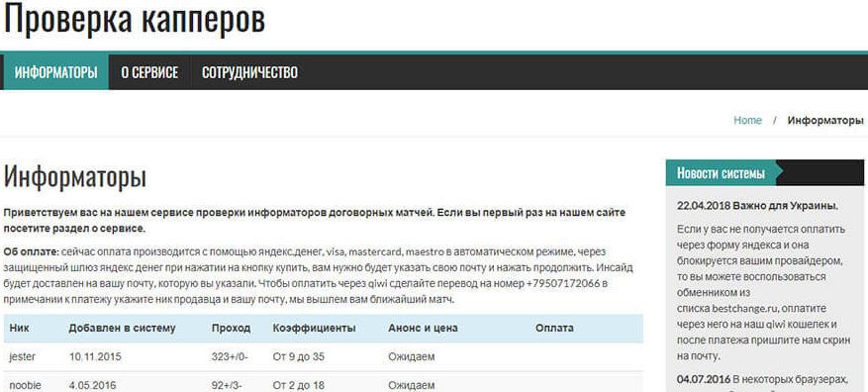Click the 04.07.2016 news date

[x=703, y=379]
